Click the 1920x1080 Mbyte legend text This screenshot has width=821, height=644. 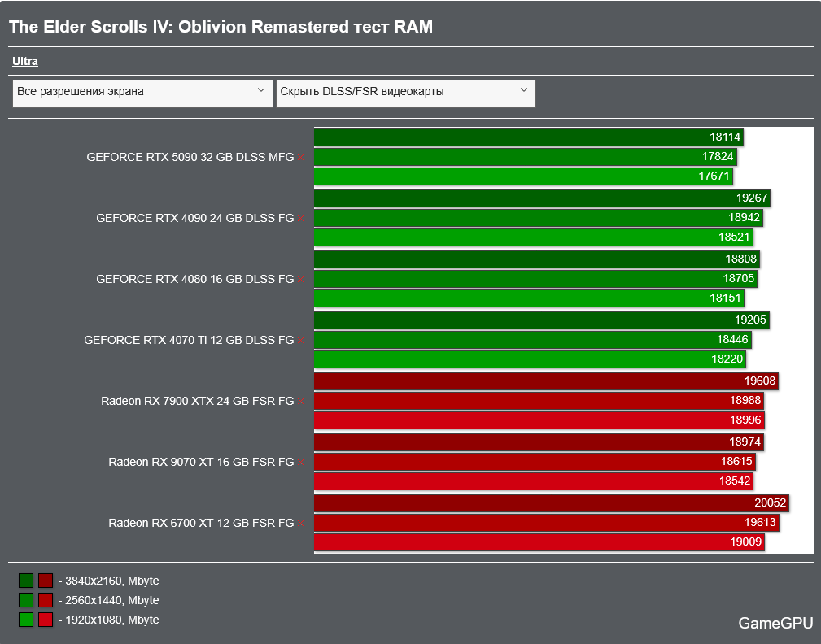click(108, 620)
